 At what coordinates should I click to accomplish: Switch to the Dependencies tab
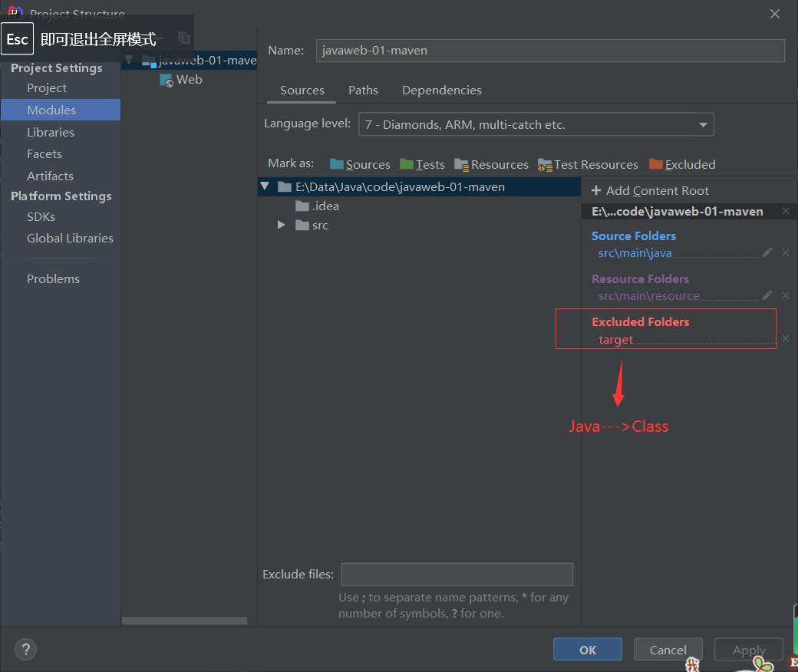[x=442, y=90]
